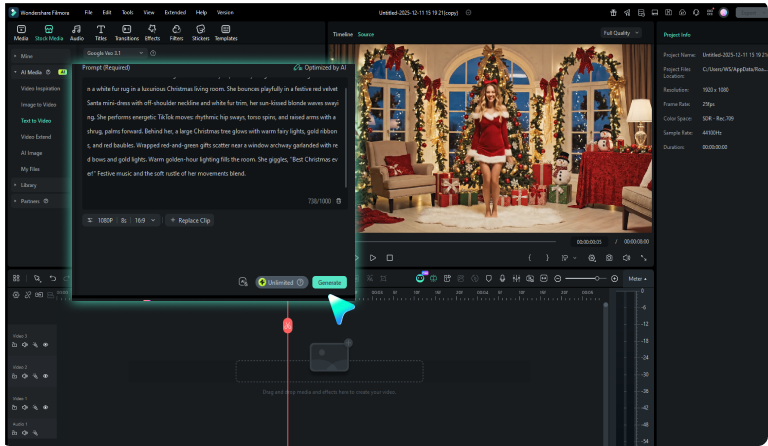Click the fullscreen expand icon under preview
This screenshot has height=446, width=768.
click(644, 258)
